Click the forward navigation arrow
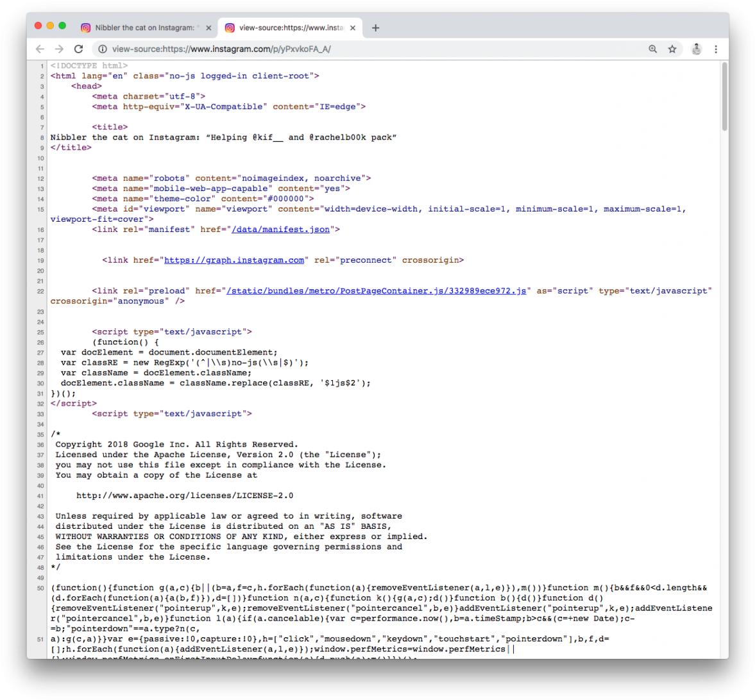This screenshot has width=755, height=700. click(59, 49)
